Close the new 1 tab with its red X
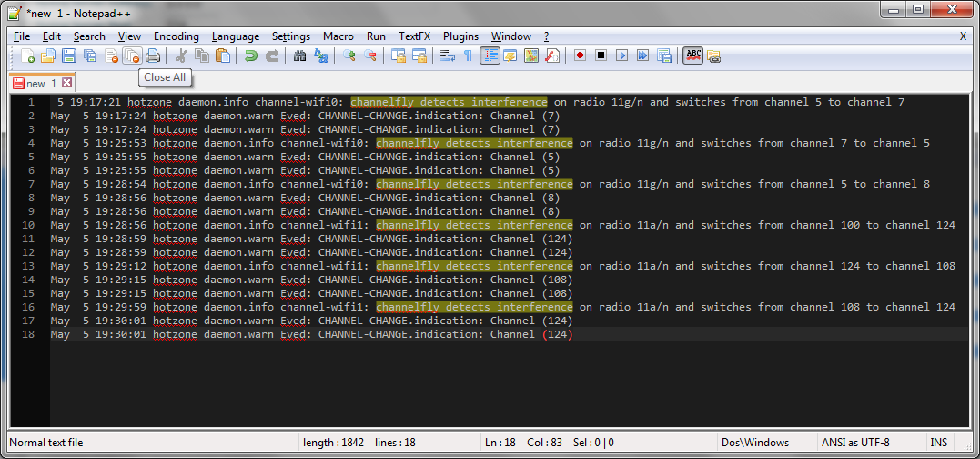Image resolution: width=980 pixels, height=459 pixels. pos(66,83)
